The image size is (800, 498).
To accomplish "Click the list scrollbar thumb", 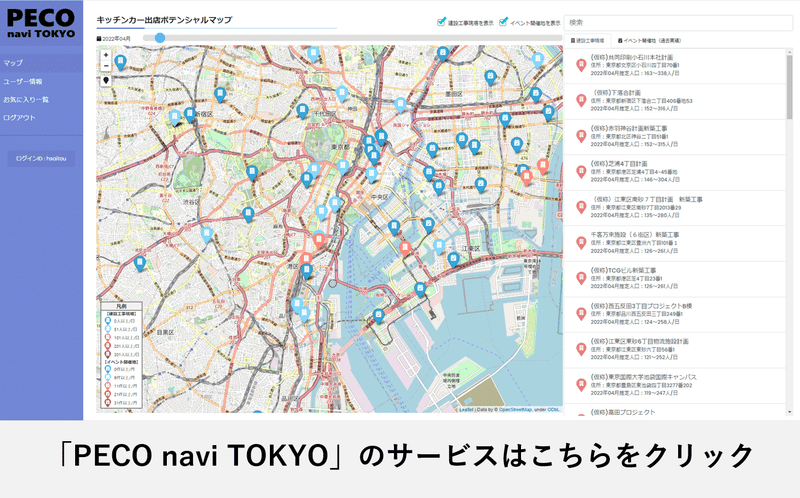I will 790,87.
